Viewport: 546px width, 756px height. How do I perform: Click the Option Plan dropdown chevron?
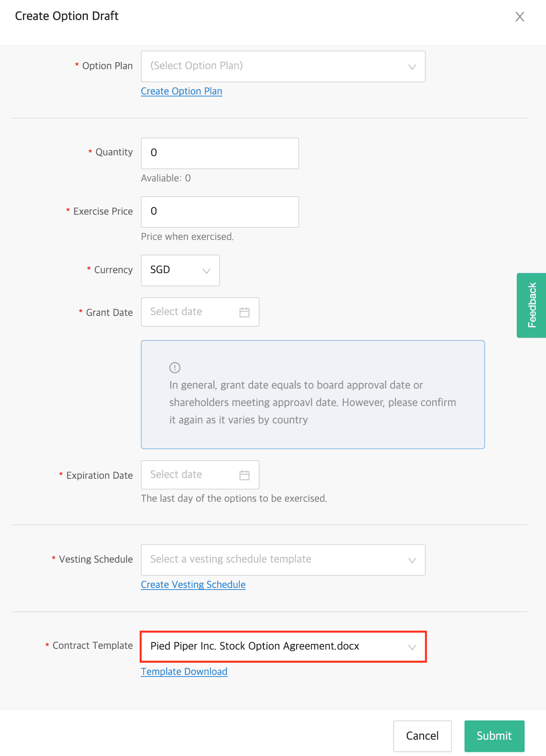click(412, 67)
